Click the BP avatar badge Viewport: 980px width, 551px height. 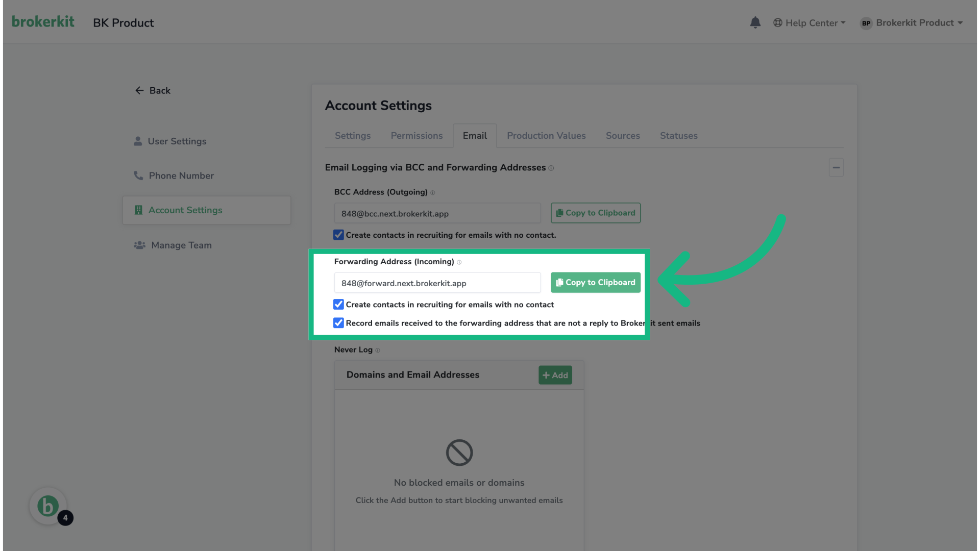tap(866, 23)
